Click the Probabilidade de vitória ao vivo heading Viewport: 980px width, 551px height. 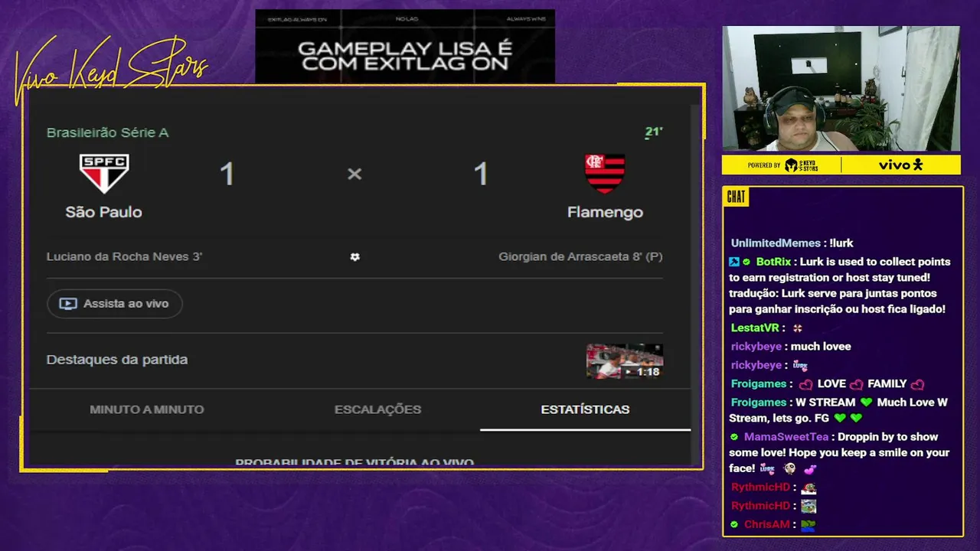pos(354,462)
